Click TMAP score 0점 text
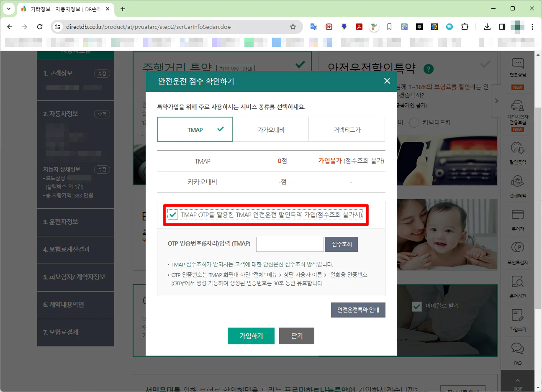Image resolution: width=542 pixels, height=392 pixels. 283,161
